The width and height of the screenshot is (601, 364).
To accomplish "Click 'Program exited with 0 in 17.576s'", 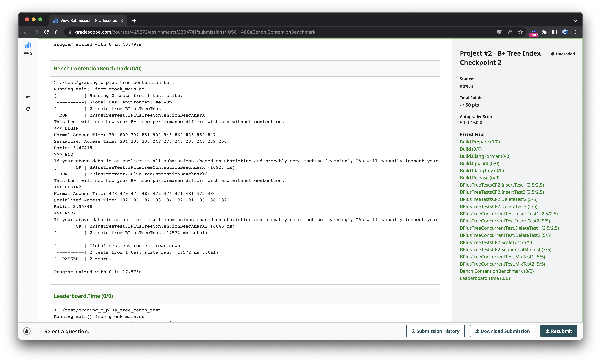I will click(97, 272).
